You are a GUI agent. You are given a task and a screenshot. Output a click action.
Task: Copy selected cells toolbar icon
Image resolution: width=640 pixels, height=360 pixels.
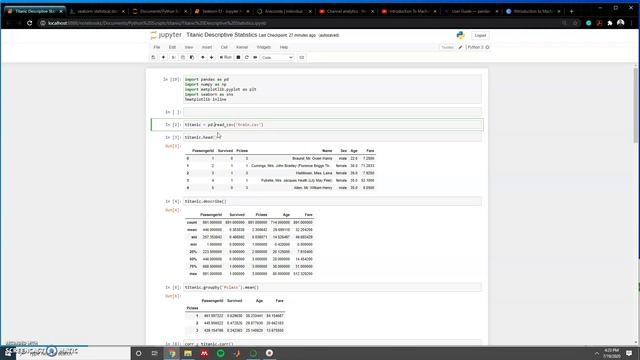pyautogui.click(x=182, y=58)
